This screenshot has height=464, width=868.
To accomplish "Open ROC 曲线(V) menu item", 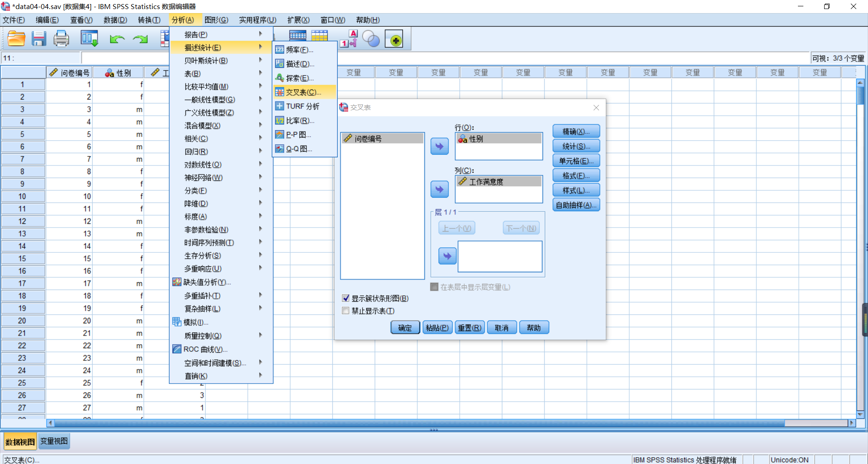I will 221,350.
